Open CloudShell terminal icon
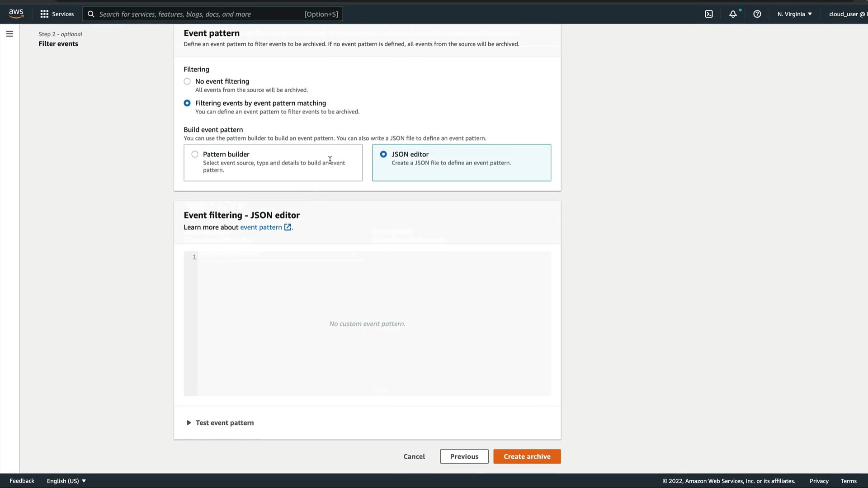Image resolution: width=868 pixels, height=488 pixels. click(x=709, y=14)
